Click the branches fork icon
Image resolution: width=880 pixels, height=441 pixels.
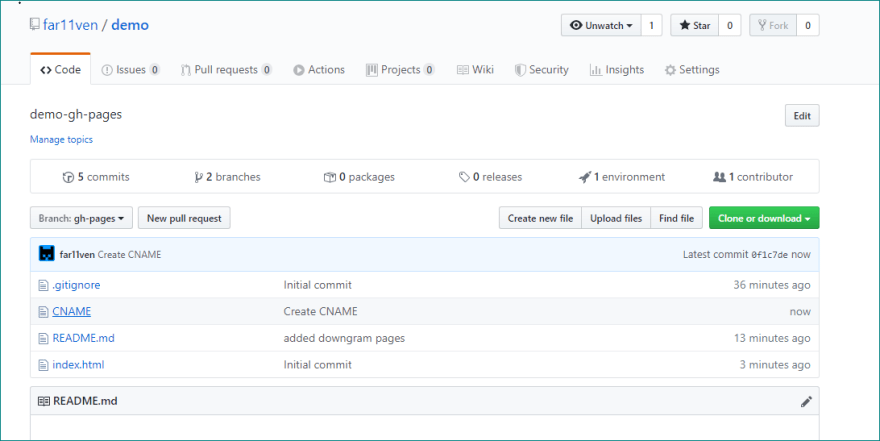[x=198, y=177]
